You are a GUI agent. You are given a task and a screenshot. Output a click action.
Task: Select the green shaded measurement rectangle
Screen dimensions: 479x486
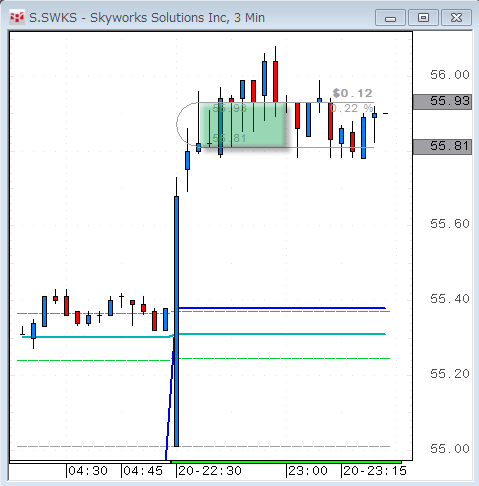(242, 124)
